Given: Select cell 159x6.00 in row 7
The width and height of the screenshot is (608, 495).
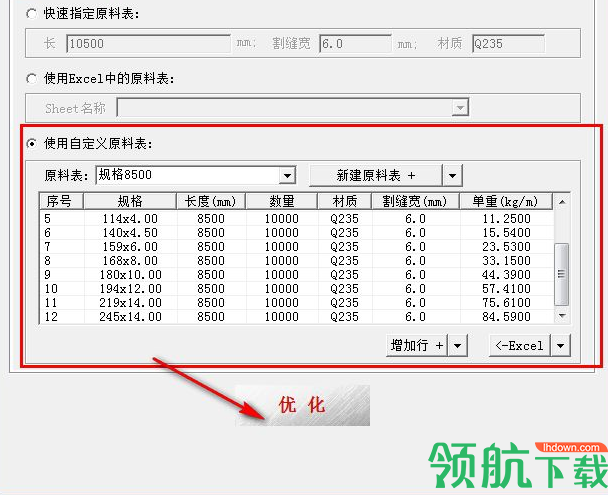Looking at the screenshot, I should click(x=130, y=247).
